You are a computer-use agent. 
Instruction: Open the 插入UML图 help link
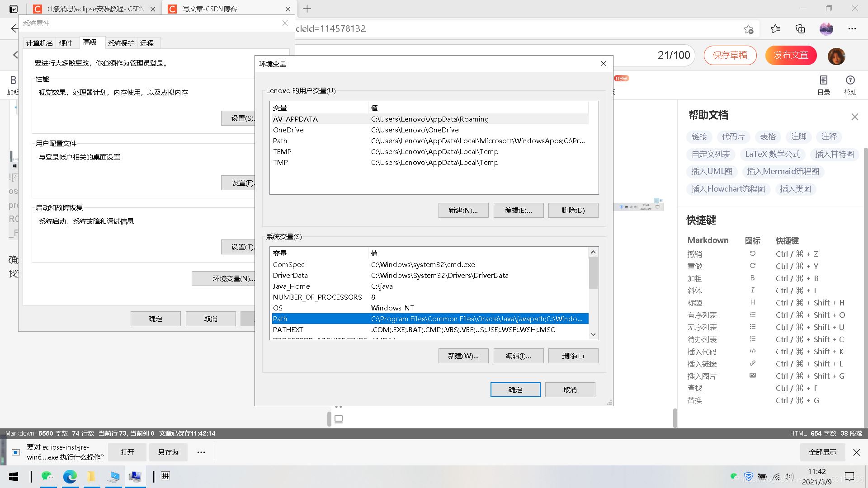(x=712, y=171)
